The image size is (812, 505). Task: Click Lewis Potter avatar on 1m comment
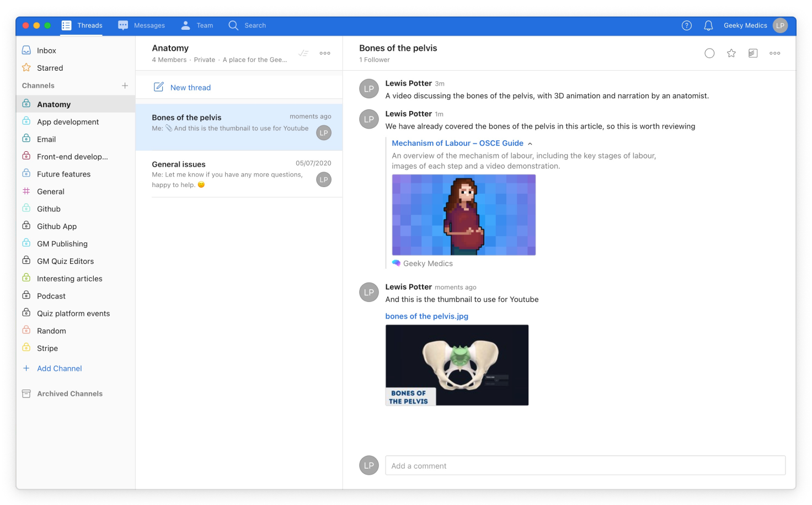[x=369, y=119]
